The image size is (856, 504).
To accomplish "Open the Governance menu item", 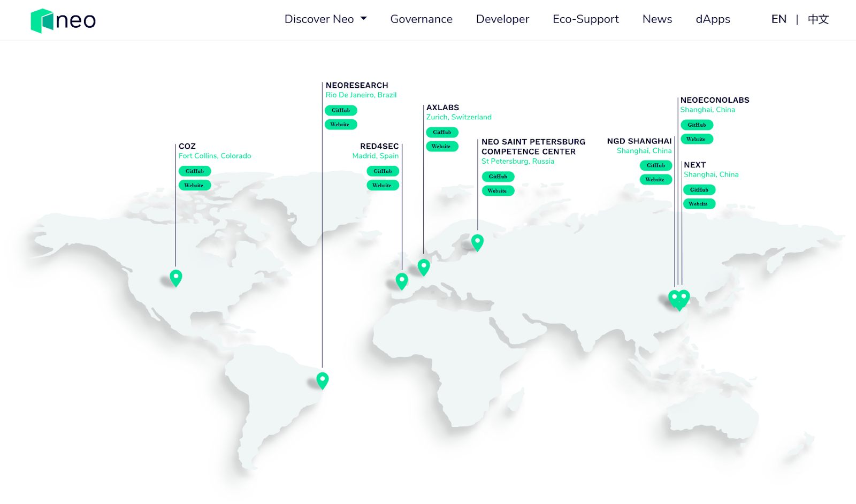I will coord(421,19).
